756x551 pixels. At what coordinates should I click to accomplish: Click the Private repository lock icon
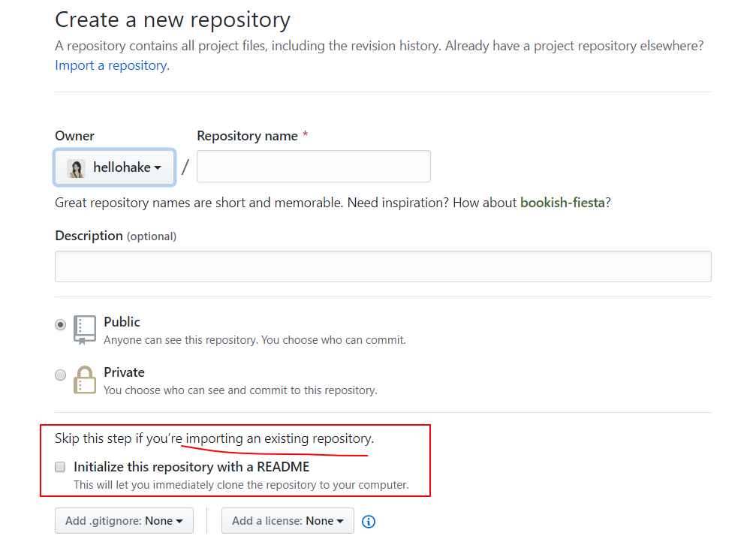tap(84, 381)
